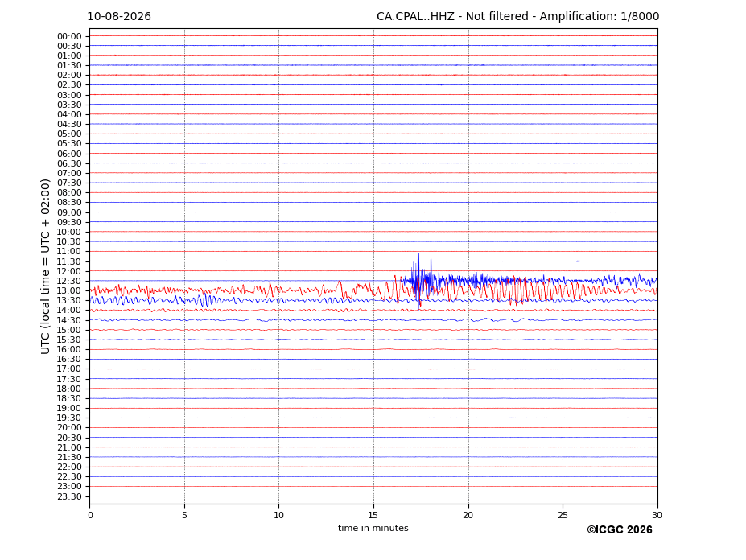
Task: Click the 02:30 time row label
Action: tap(69, 84)
